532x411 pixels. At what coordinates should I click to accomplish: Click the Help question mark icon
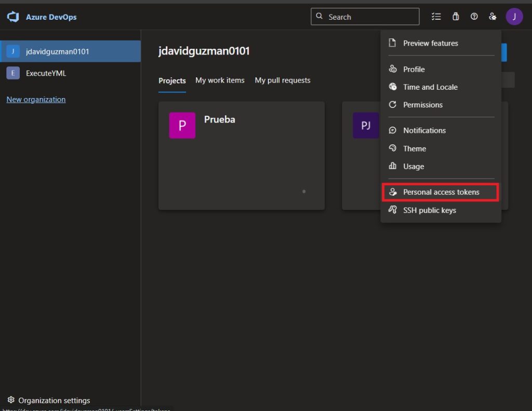pos(474,17)
